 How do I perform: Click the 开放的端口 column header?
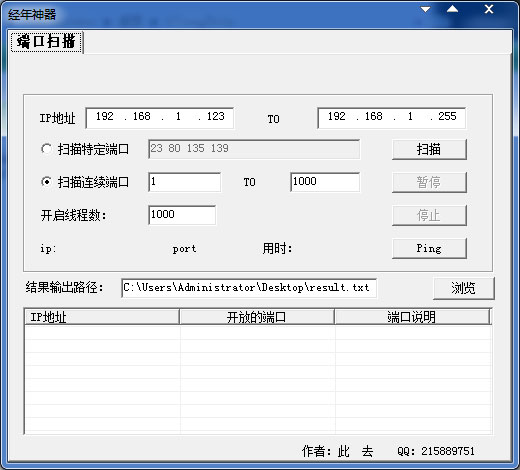pos(257,317)
